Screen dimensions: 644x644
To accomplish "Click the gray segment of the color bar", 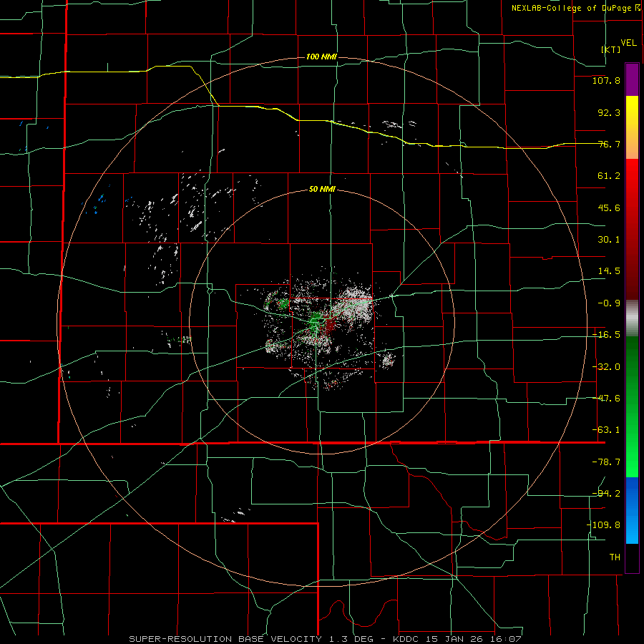I will click(632, 318).
